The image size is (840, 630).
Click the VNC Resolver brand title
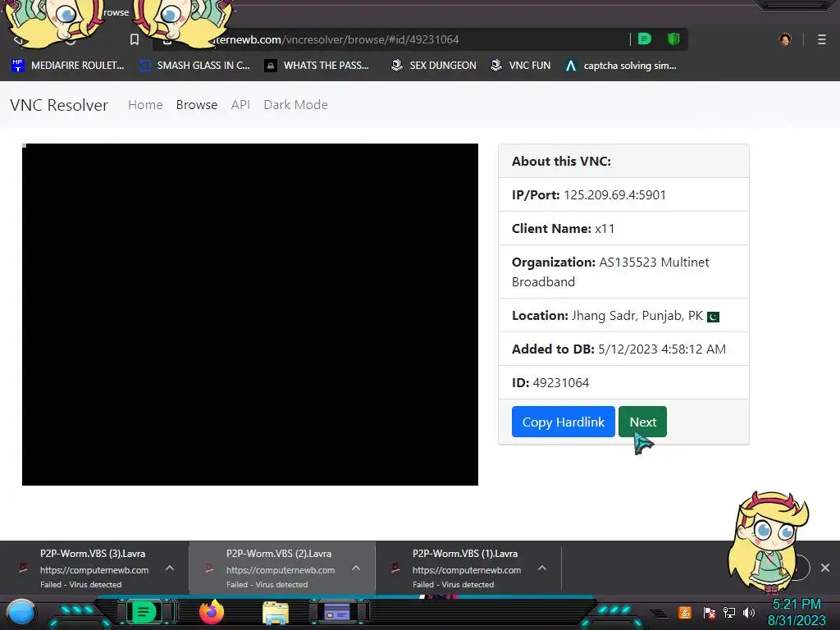click(59, 105)
